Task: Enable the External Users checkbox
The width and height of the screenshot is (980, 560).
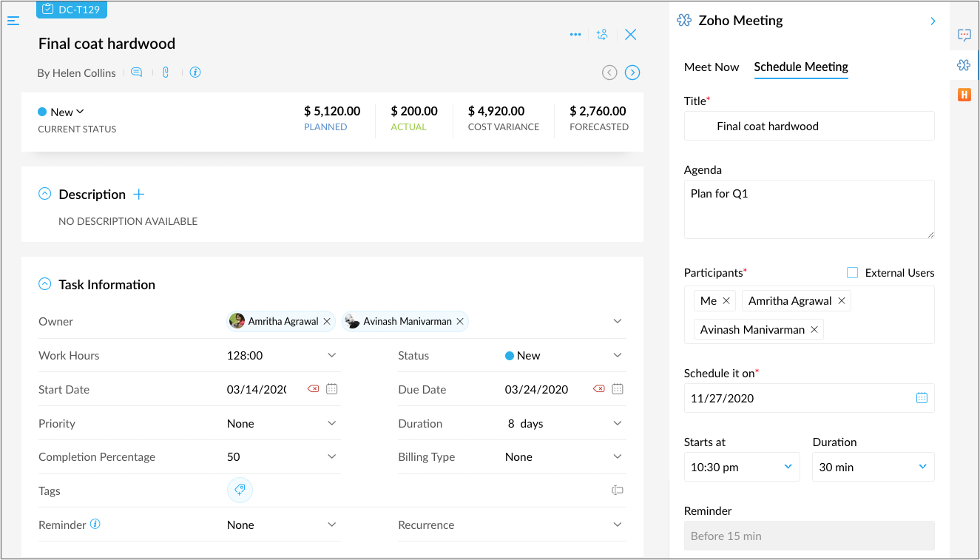Action: click(852, 273)
